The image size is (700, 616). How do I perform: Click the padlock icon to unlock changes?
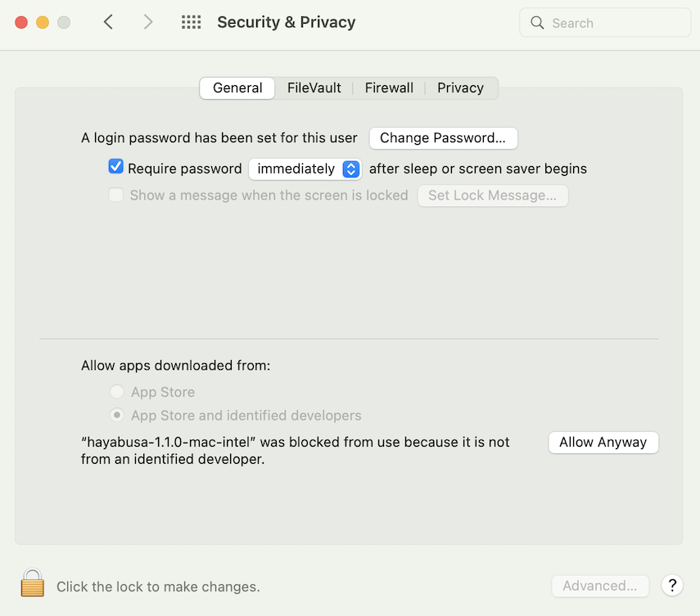32,582
